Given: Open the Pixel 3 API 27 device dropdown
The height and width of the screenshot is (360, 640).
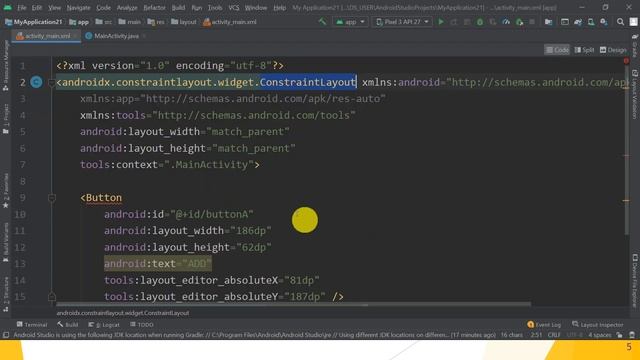Looking at the screenshot, I should [x=402, y=22].
